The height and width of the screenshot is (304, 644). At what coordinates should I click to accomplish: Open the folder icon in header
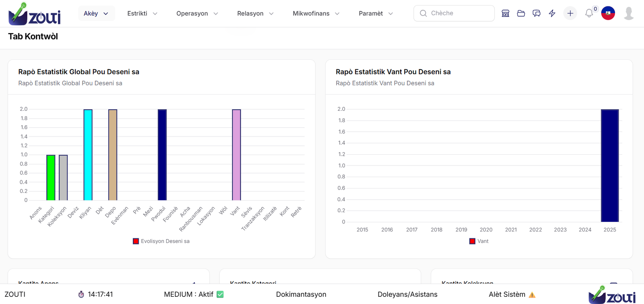point(521,13)
